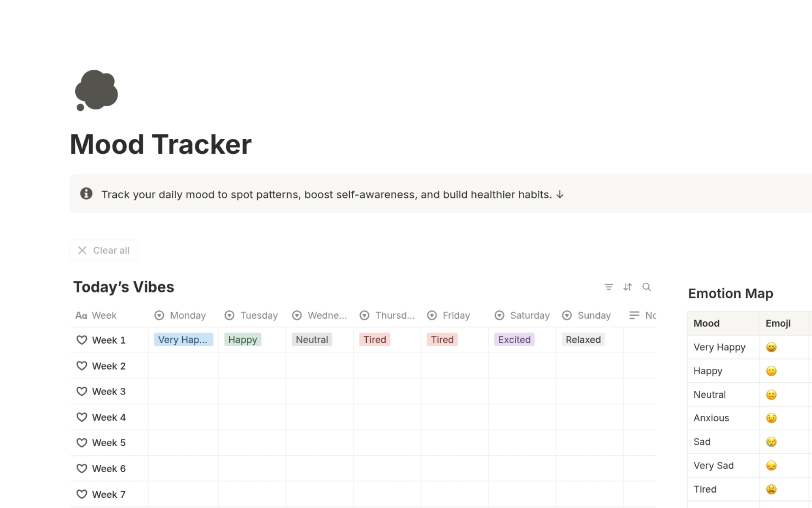The width and height of the screenshot is (812, 508).
Task: Open the search icon for Today's Vibes
Action: [647, 287]
